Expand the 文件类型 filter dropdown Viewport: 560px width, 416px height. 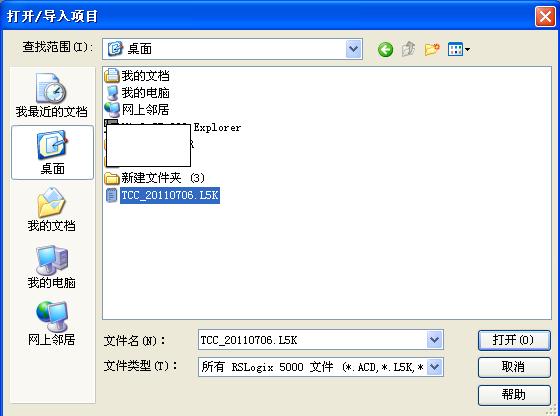pyautogui.click(x=434, y=367)
